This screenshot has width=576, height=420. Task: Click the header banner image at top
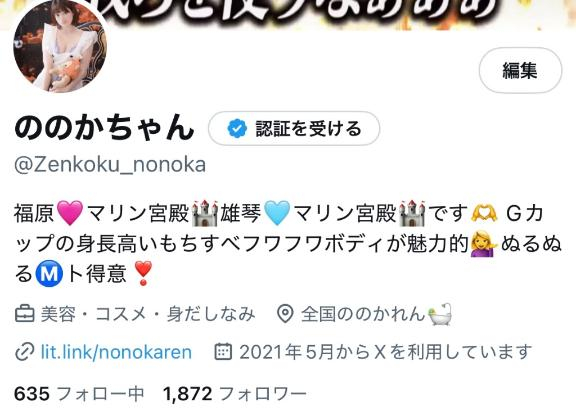coord(288,15)
